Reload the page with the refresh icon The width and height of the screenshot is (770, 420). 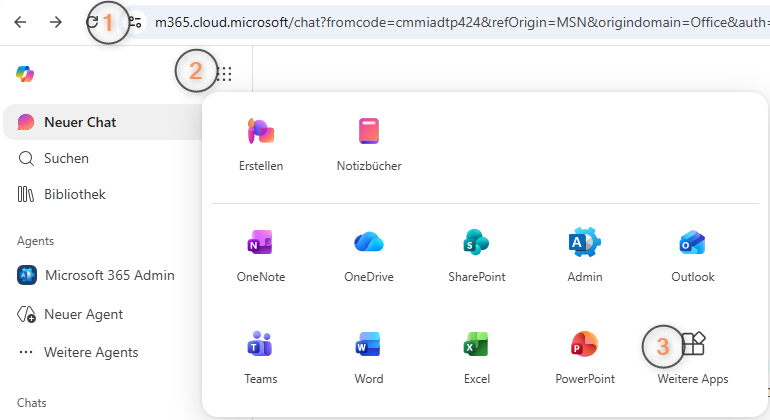click(x=92, y=22)
